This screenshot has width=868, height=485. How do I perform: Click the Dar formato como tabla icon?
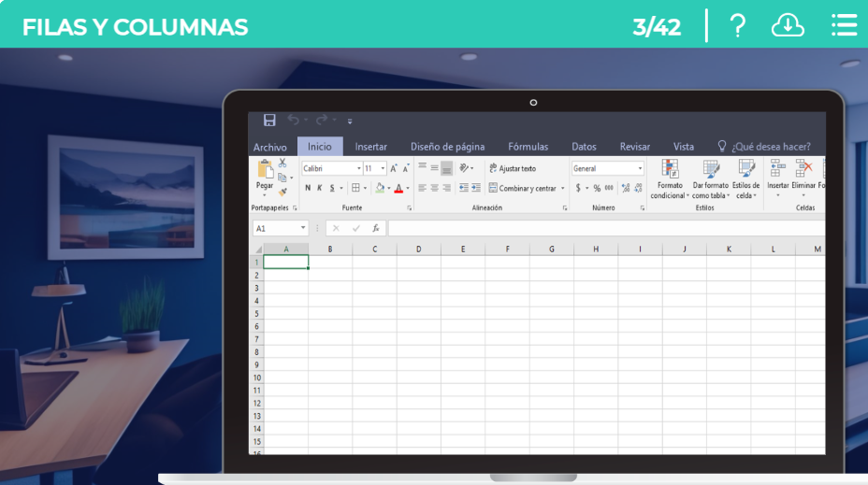[711, 169]
